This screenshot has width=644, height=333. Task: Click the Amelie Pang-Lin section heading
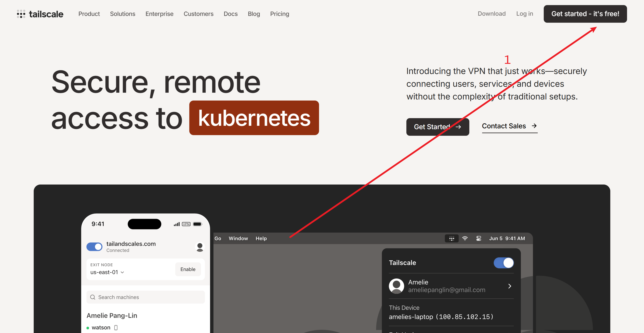[x=112, y=315]
